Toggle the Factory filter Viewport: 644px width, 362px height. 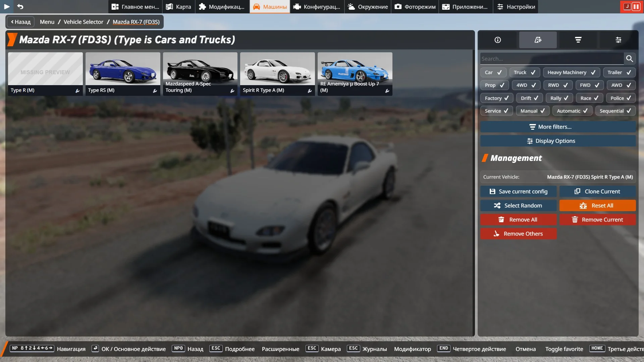click(497, 98)
